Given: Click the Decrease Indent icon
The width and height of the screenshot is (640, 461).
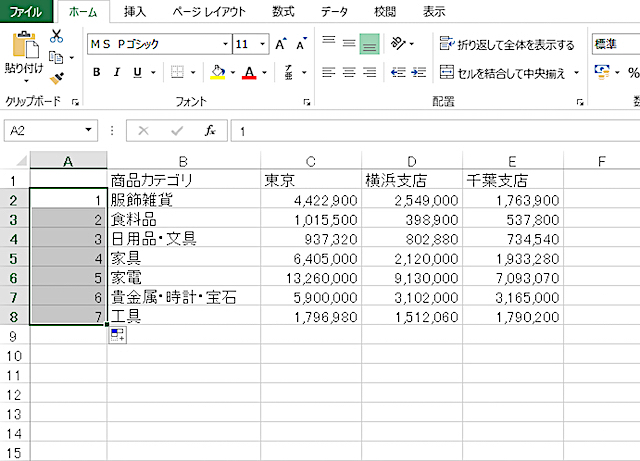Looking at the screenshot, I should coord(397,72).
